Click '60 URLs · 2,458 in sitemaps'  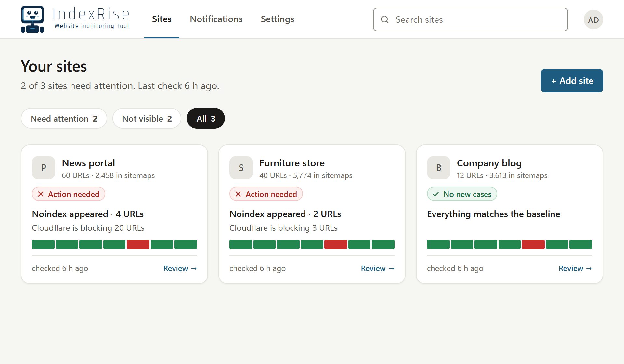[108, 175]
